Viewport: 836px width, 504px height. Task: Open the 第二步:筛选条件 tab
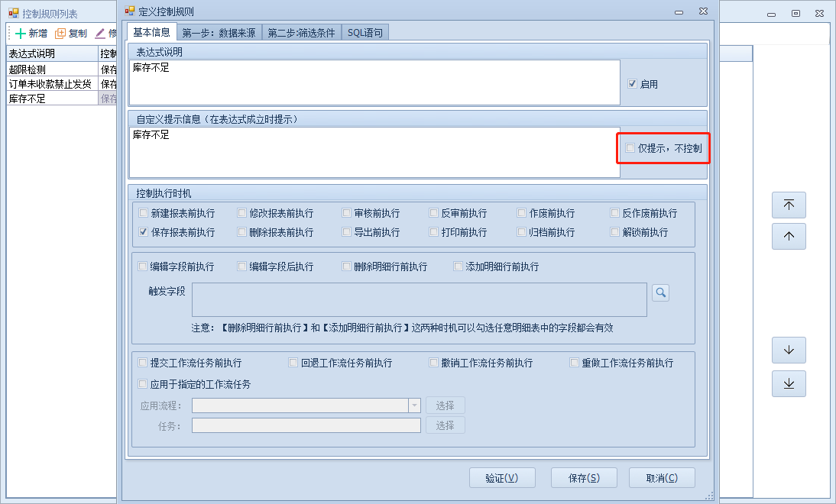(301, 33)
